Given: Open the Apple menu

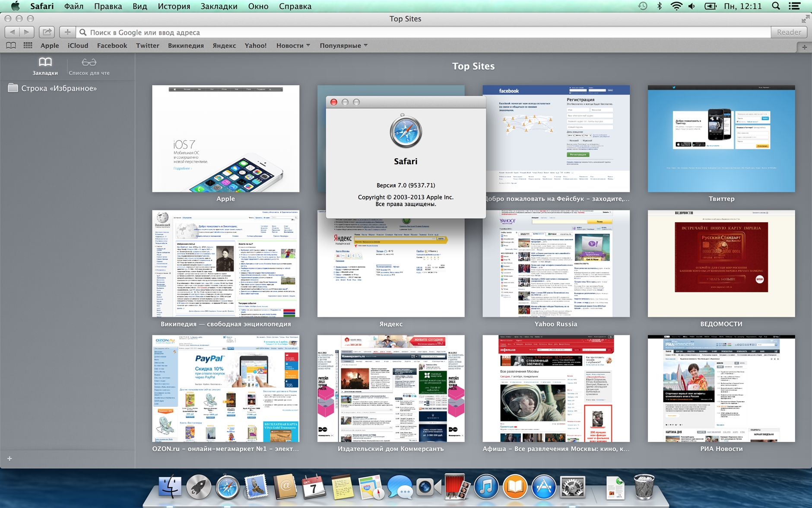Looking at the screenshot, I should point(15,6).
